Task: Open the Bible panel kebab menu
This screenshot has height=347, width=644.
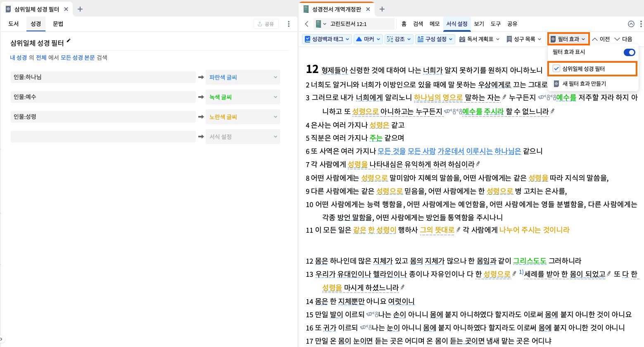Action: pyautogui.click(x=641, y=24)
